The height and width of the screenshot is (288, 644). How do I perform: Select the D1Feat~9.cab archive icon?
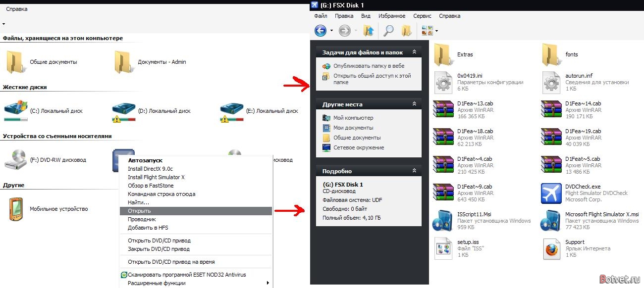(x=444, y=193)
